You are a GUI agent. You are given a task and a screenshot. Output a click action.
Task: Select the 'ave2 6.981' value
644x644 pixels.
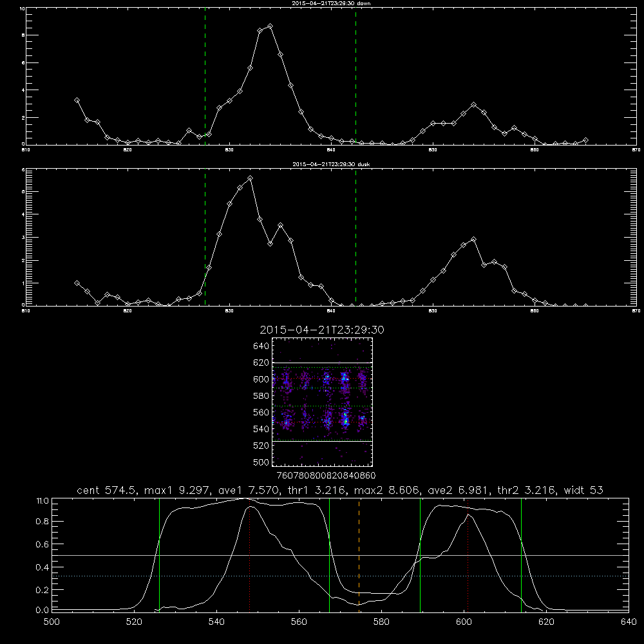459,490
